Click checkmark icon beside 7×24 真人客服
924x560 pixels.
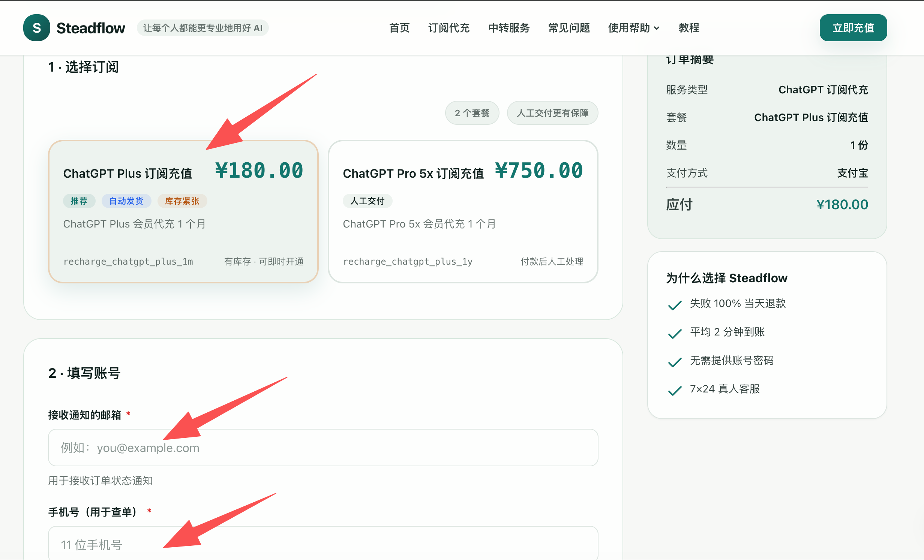click(675, 390)
